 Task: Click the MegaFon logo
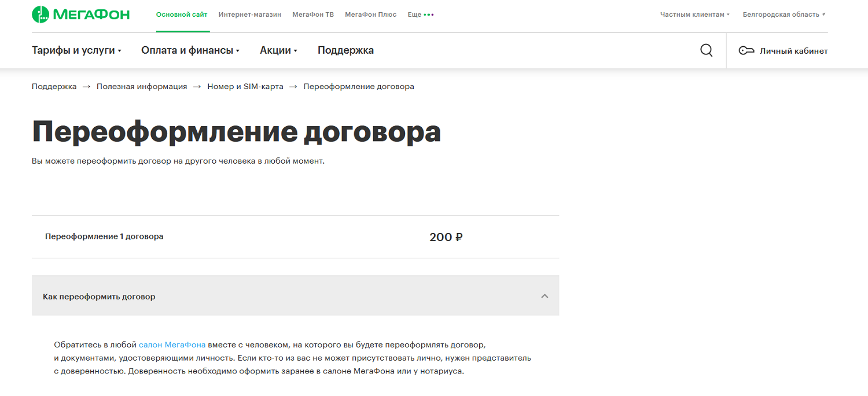click(x=80, y=14)
